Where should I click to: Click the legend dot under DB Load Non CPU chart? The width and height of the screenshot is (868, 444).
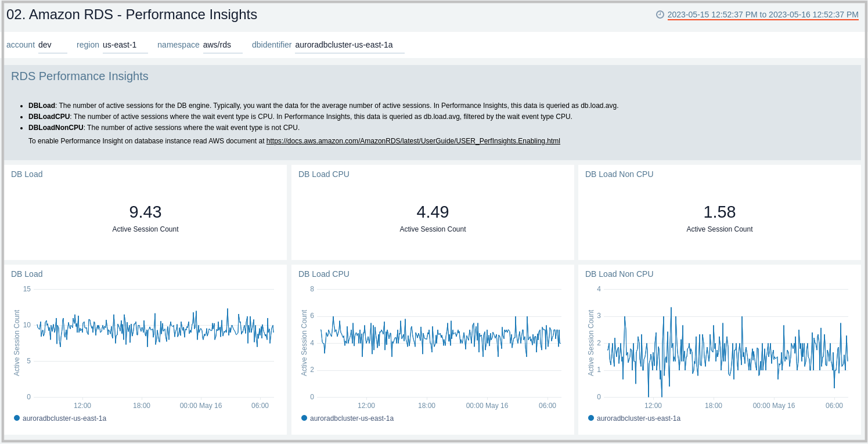tap(592, 418)
